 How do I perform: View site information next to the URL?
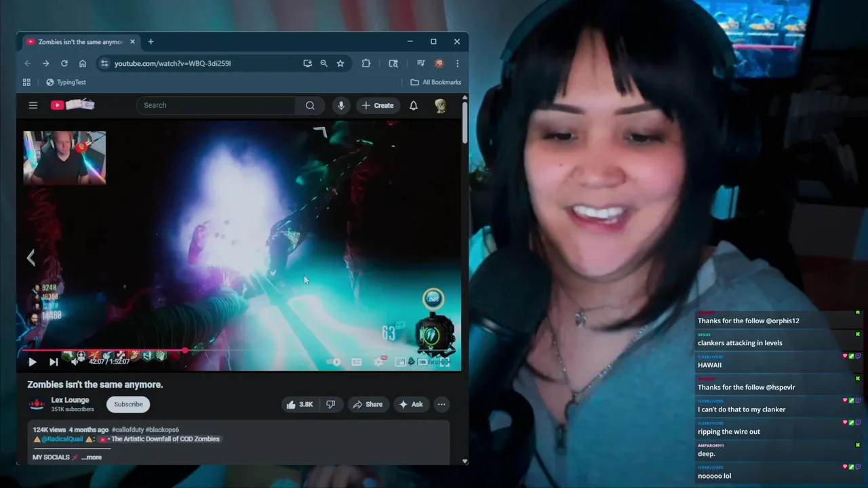[x=104, y=63]
